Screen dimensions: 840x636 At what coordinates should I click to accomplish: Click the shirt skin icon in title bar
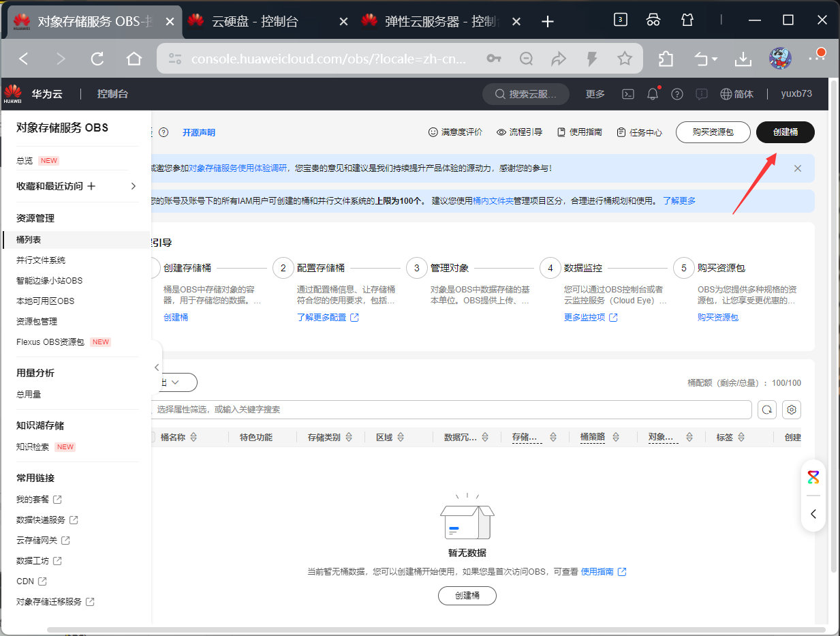click(x=687, y=20)
